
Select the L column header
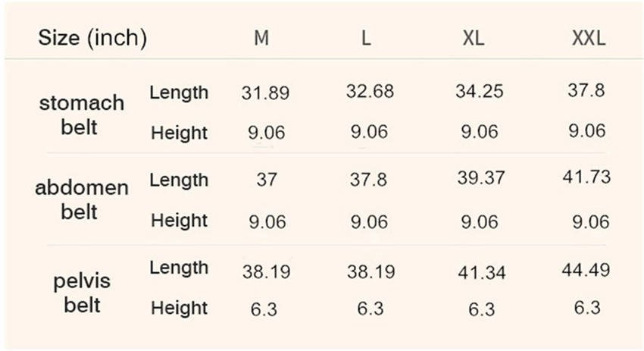point(366,38)
